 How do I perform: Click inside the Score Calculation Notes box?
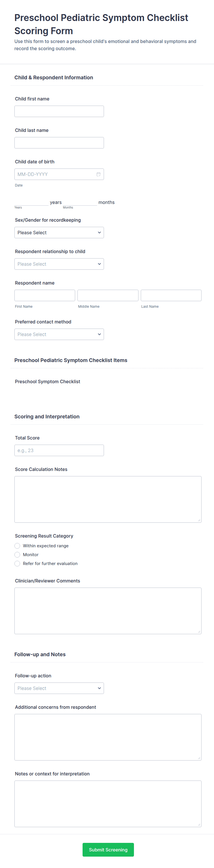(108, 499)
